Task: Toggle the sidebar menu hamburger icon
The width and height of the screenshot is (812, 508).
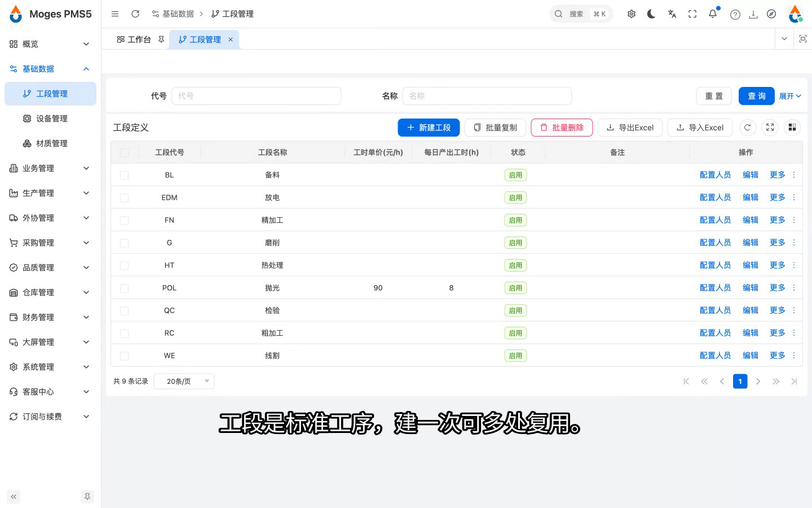Action: (115, 14)
